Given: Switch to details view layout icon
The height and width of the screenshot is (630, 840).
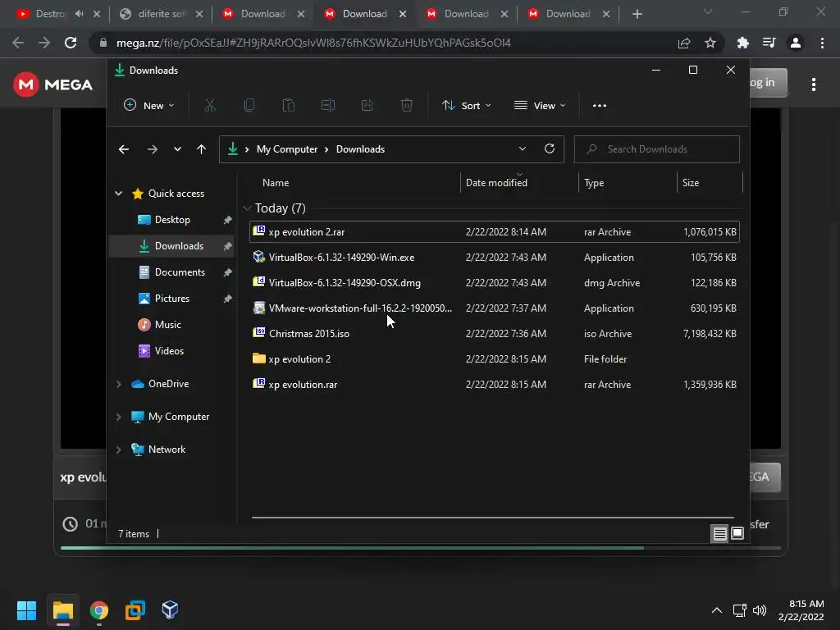Looking at the screenshot, I should (719, 533).
